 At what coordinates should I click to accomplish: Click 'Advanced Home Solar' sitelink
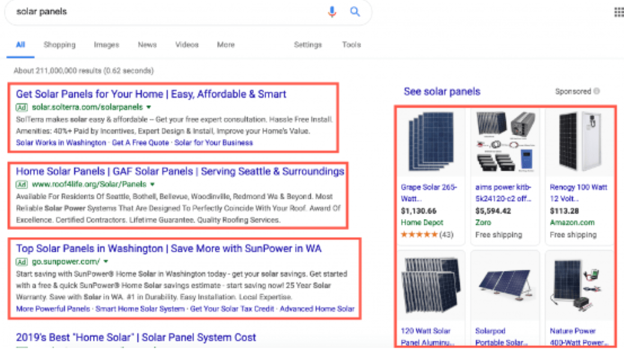coord(317,309)
